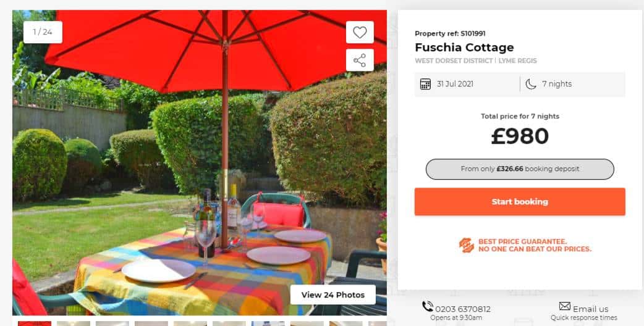Open the Email us contact link
This screenshot has width=644, height=326.
point(591,309)
